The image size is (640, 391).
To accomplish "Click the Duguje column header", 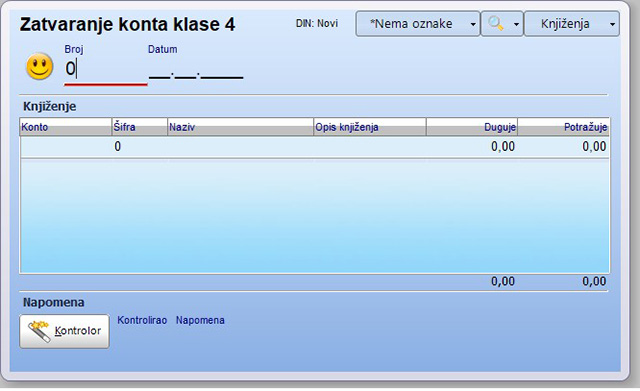I will point(472,127).
